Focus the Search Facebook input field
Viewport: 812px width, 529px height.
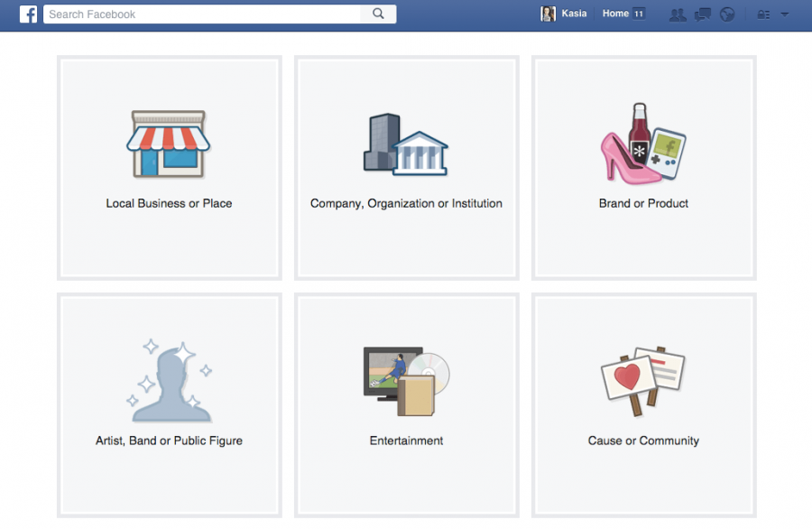[x=202, y=14]
